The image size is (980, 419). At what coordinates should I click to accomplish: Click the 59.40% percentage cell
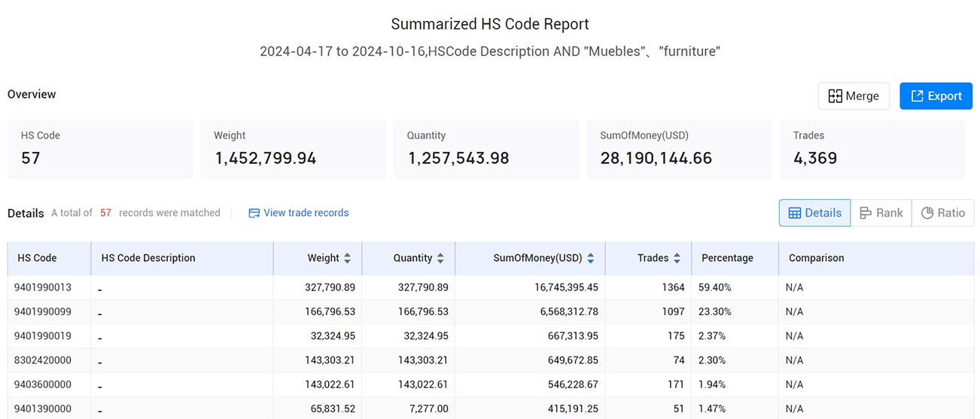pyautogui.click(x=735, y=287)
